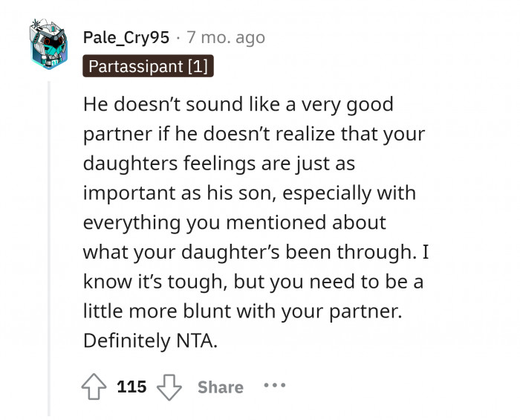Click the text 'everything you mentioned about'
This screenshot has height=420, width=520.
234,222
